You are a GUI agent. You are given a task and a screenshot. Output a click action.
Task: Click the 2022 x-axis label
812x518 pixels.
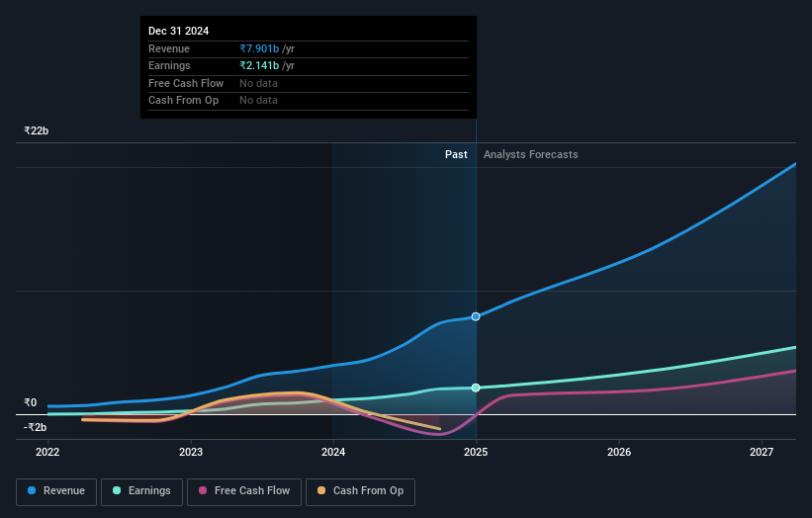[x=47, y=452]
